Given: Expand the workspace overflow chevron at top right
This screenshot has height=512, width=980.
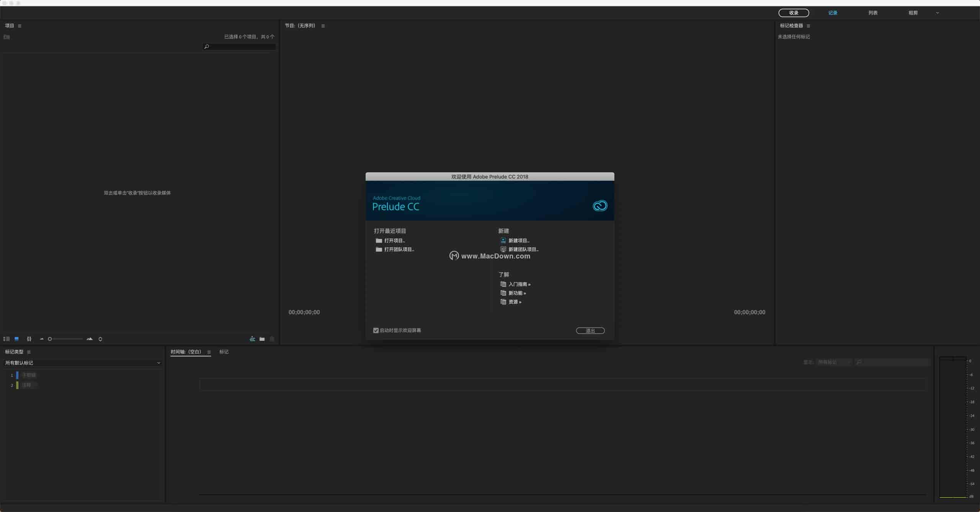Looking at the screenshot, I should (938, 13).
